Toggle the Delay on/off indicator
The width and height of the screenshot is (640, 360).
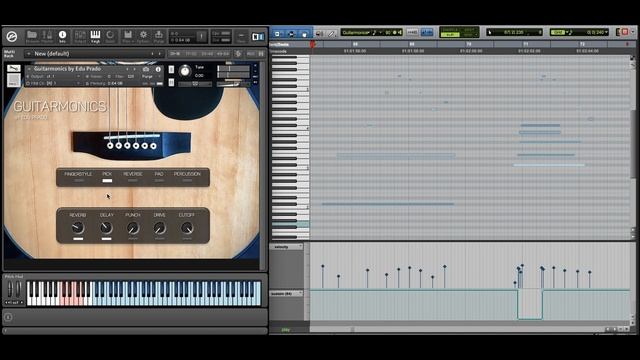click(106, 239)
